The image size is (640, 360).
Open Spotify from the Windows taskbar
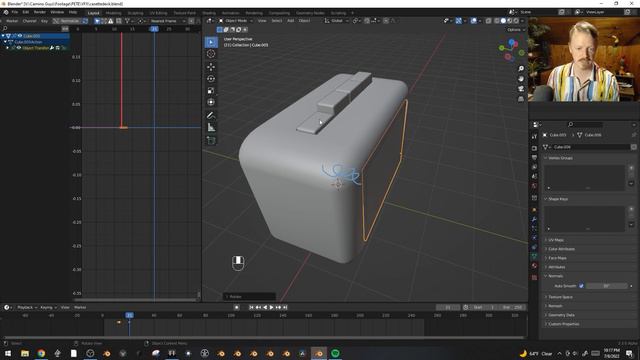[x=335, y=353]
